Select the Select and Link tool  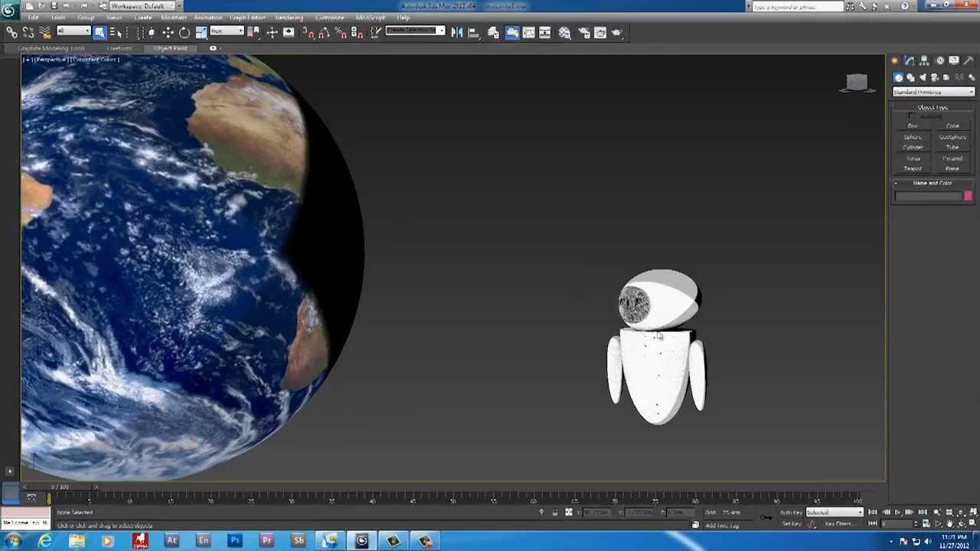tap(11, 32)
